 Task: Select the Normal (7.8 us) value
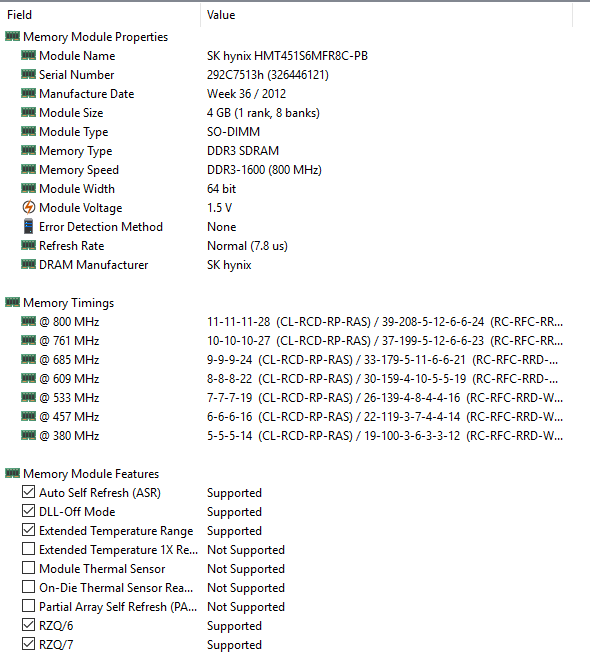coord(247,246)
